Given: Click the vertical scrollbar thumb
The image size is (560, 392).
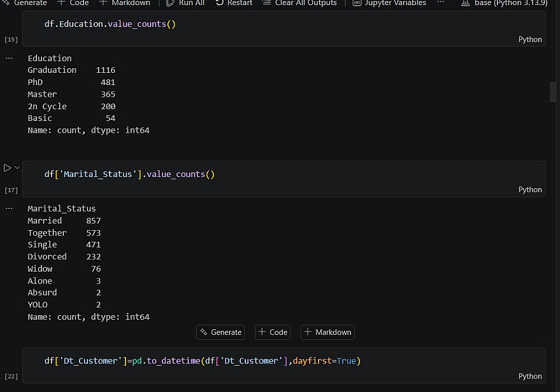Looking at the screenshot, I should pos(553,92).
